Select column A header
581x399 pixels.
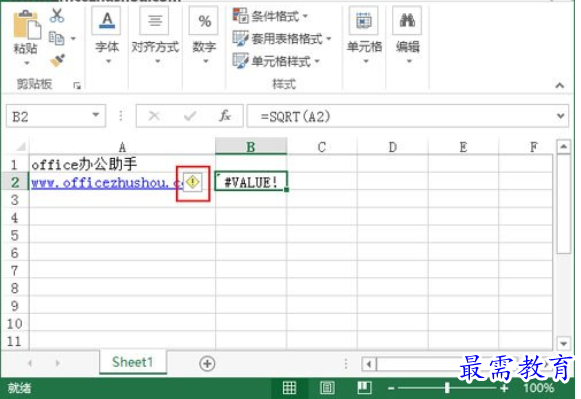[x=122, y=147]
